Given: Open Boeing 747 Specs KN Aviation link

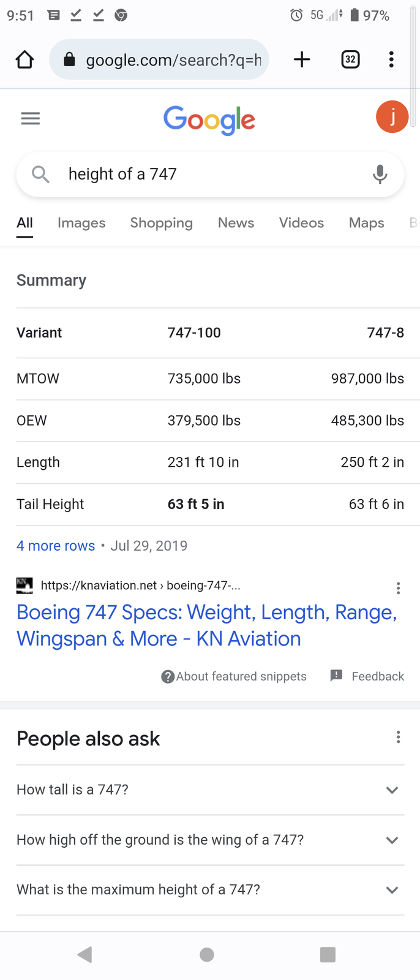Looking at the screenshot, I should [207, 625].
